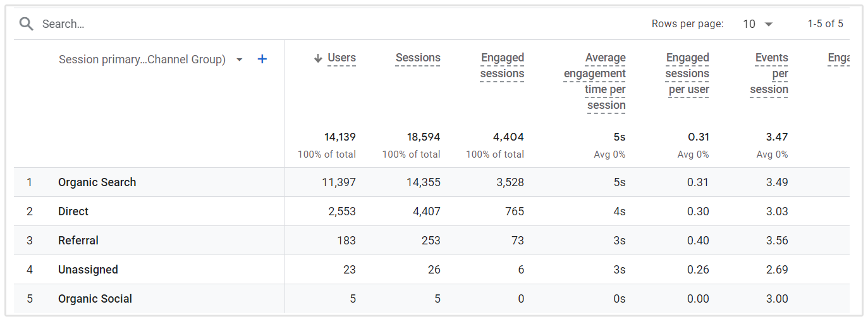The height and width of the screenshot is (321, 868).
Task: Add a secondary dimension with plus icon
Action: 262,60
